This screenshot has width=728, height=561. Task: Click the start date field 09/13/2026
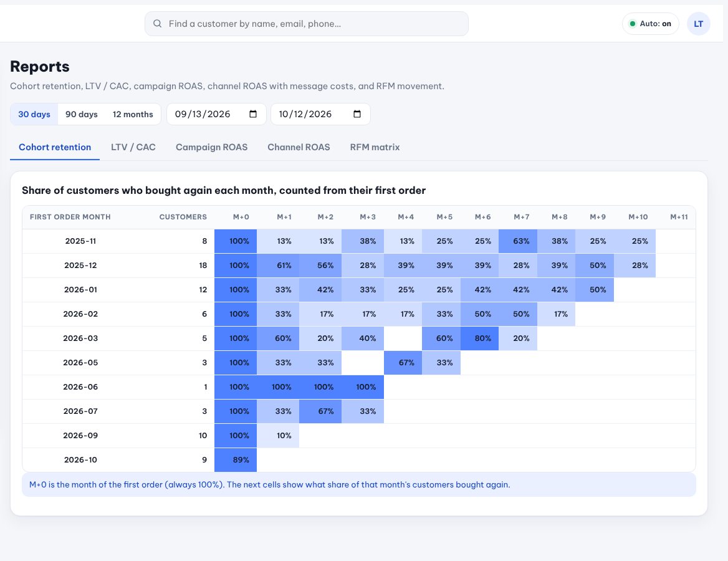[216, 114]
